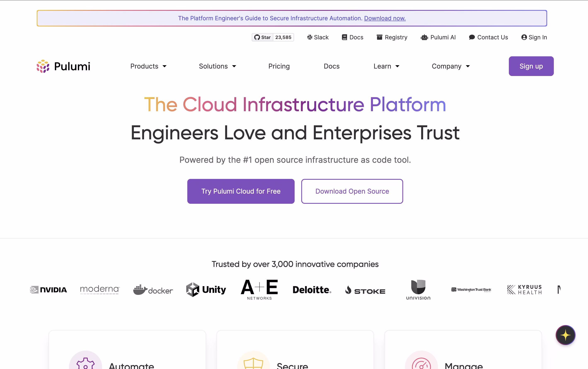
Task: Click 'Trusted by over 3,000 innovative companies'
Action: [x=295, y=264]
